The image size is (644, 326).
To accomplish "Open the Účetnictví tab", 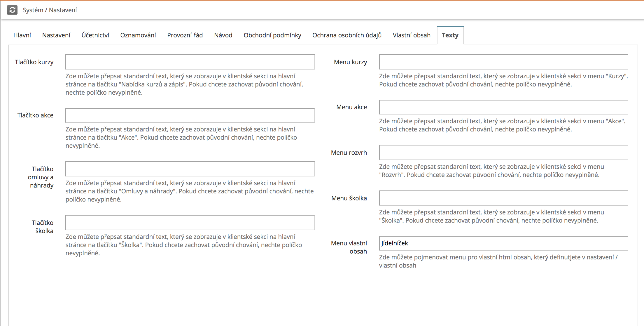I will click(x=95, y=35).
